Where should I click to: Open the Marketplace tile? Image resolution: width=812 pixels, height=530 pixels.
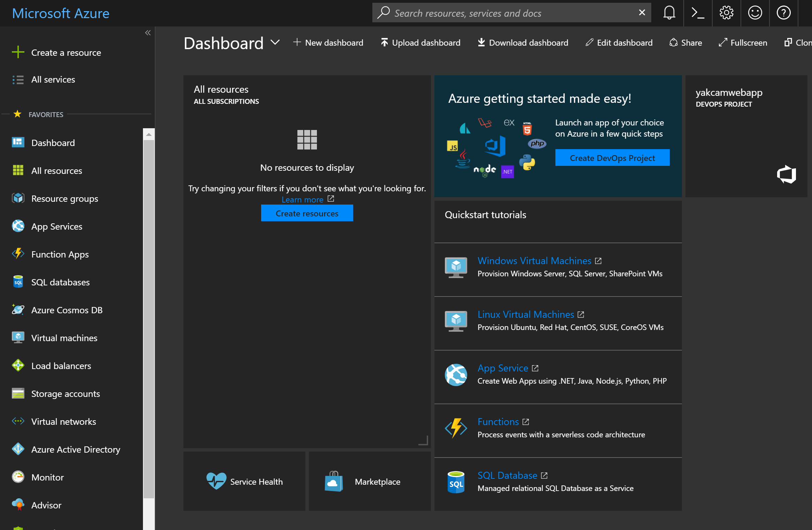pos(370,482)
